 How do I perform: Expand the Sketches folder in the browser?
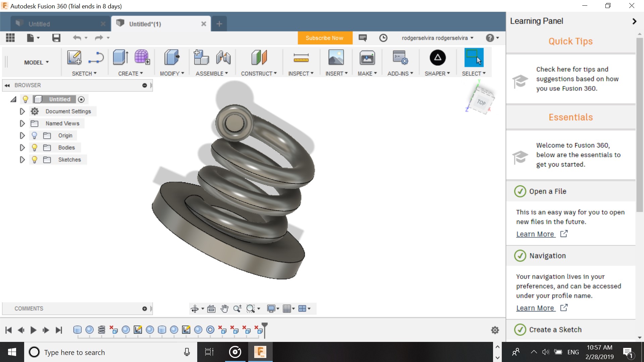pos(22,160)
